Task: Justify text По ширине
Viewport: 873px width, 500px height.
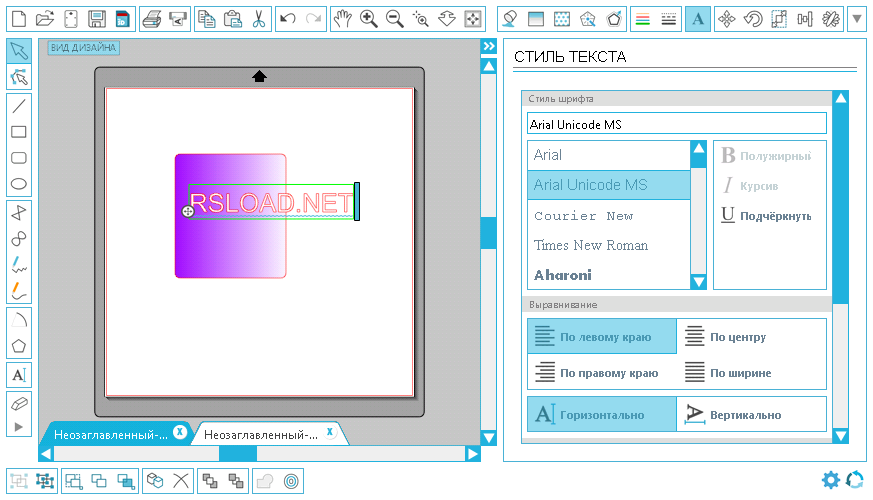Action: click(751, 372)
